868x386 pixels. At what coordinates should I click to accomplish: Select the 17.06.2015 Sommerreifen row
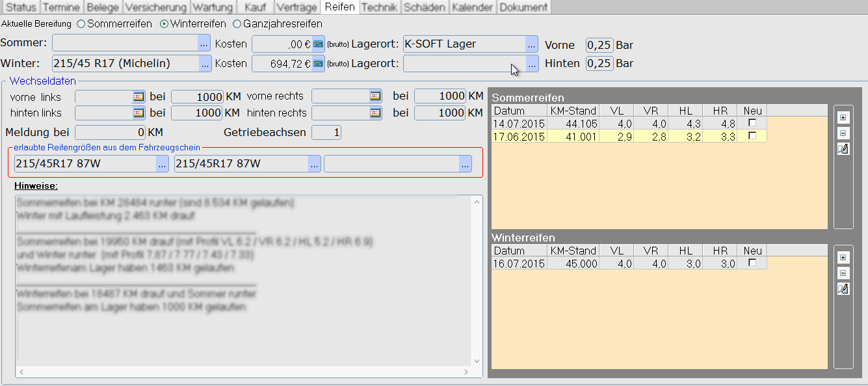point(519,136)
